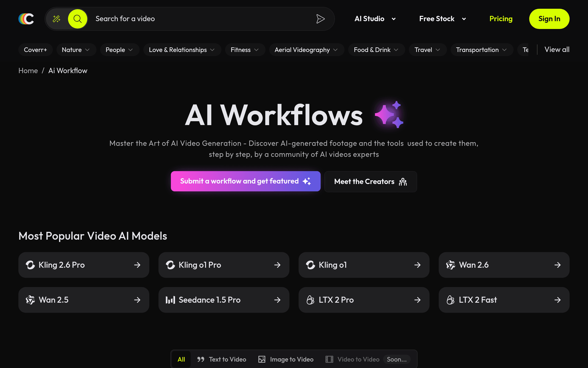Click the sparkle icon on Submit button
The image size is (588, 368).
pyautogui.click(x=307, y=181)
